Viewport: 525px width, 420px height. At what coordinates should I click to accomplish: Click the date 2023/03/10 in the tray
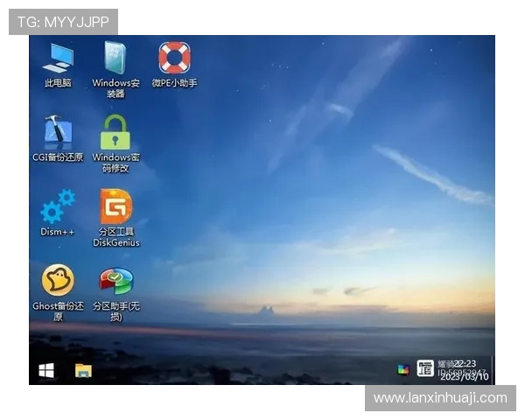465,376
